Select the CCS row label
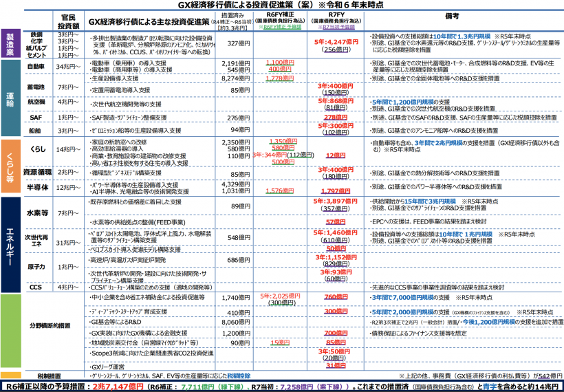 [x=36, y=287]
